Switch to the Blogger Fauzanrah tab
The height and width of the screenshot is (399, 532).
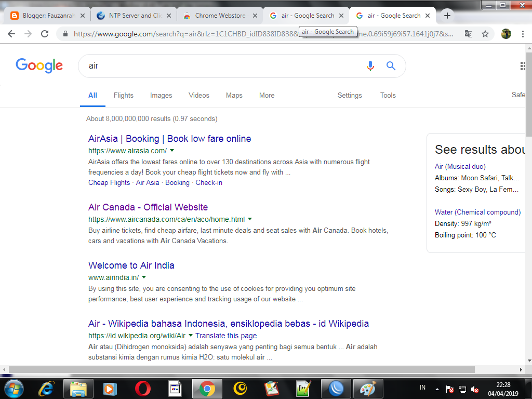coord(47,16)
